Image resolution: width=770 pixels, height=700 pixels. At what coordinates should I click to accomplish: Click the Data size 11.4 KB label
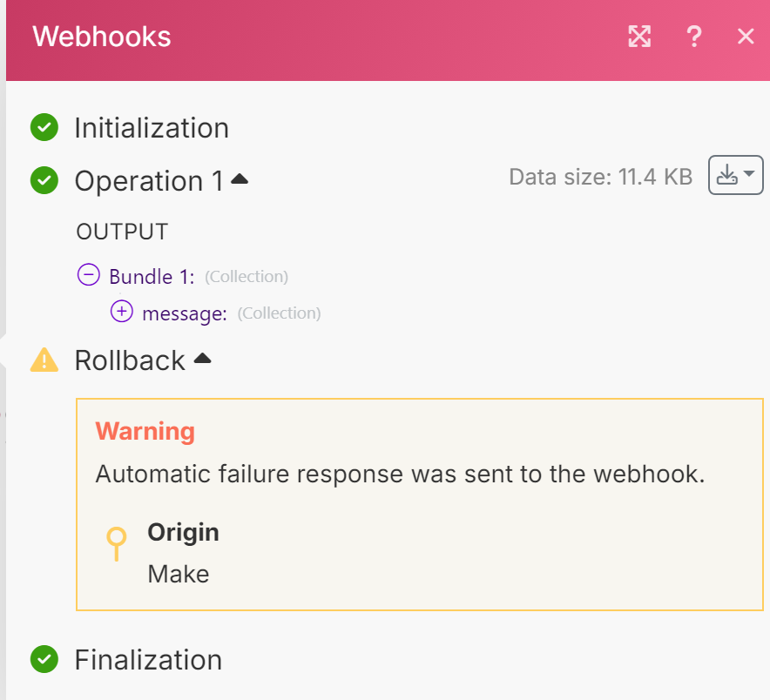click(601, 177)
